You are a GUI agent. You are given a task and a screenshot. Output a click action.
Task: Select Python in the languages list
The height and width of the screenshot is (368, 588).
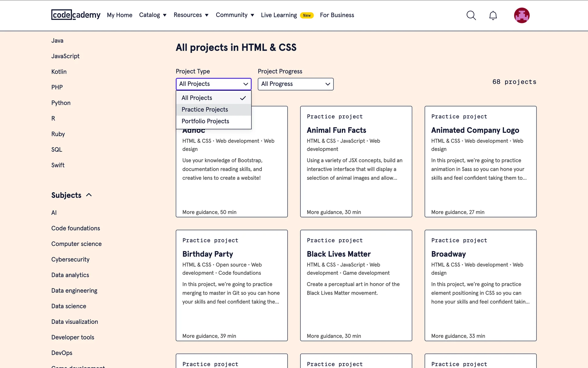coord(61,103)
